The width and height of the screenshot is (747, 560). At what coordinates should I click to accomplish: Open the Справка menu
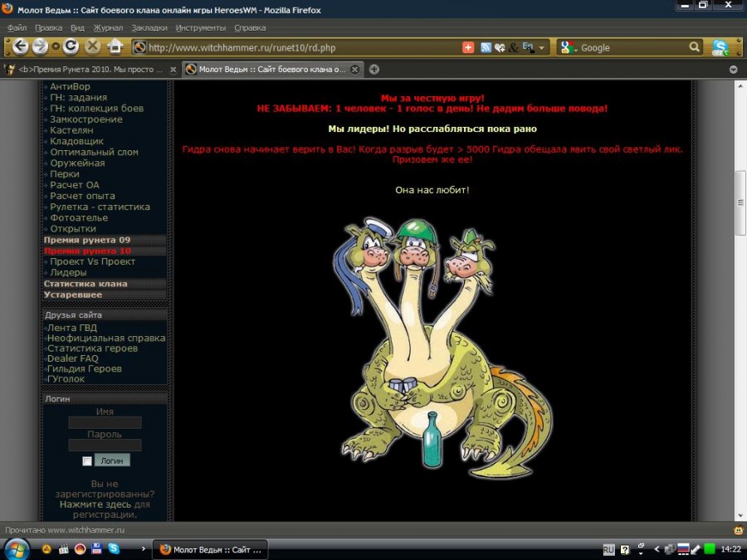pyautogui.click(x=250, y=27)
